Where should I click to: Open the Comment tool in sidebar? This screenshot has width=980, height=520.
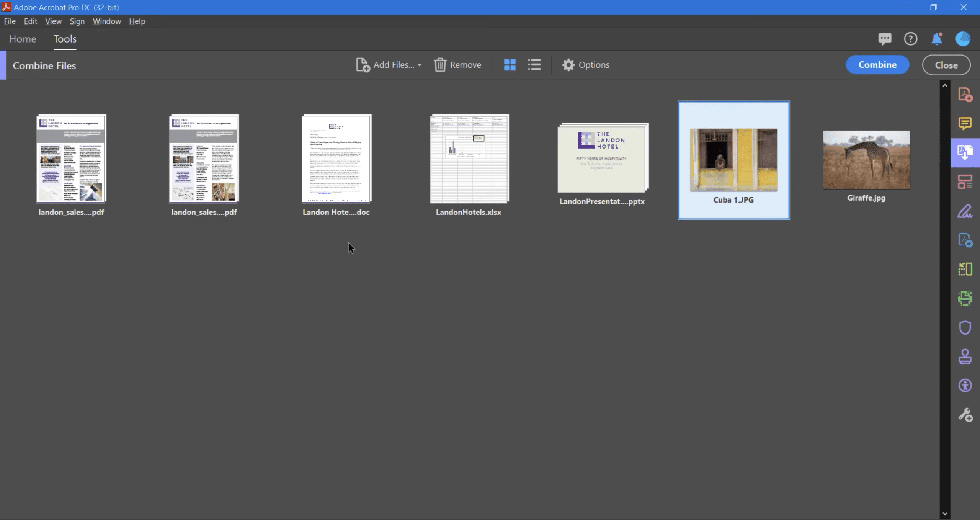click(x=965, y=123)
